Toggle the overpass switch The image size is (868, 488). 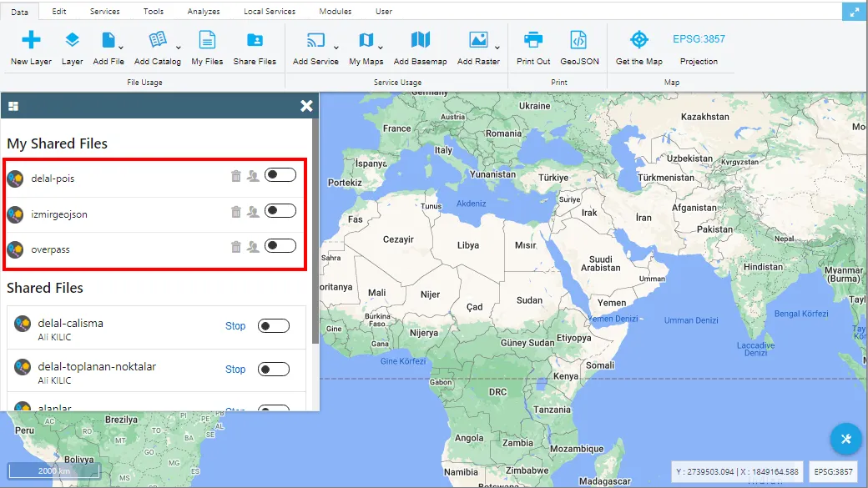click(x=280, y=245)
